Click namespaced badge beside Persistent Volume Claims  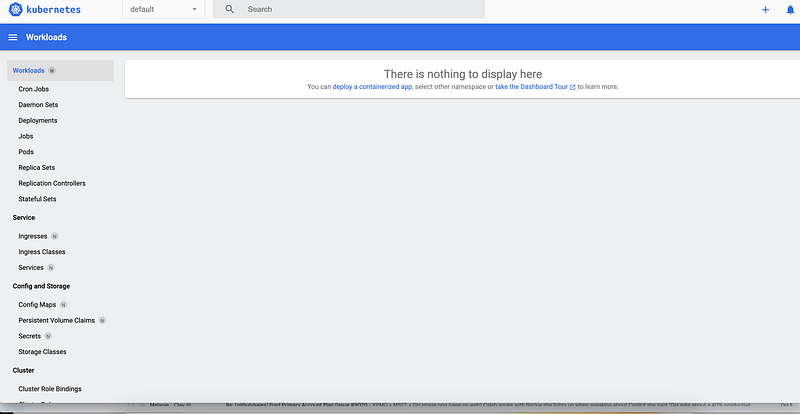click(x=103, y=321)
